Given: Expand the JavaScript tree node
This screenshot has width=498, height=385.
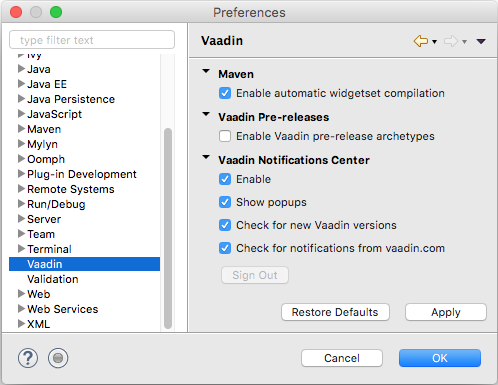Looking at the screenshot, I should tap(21, 114).
